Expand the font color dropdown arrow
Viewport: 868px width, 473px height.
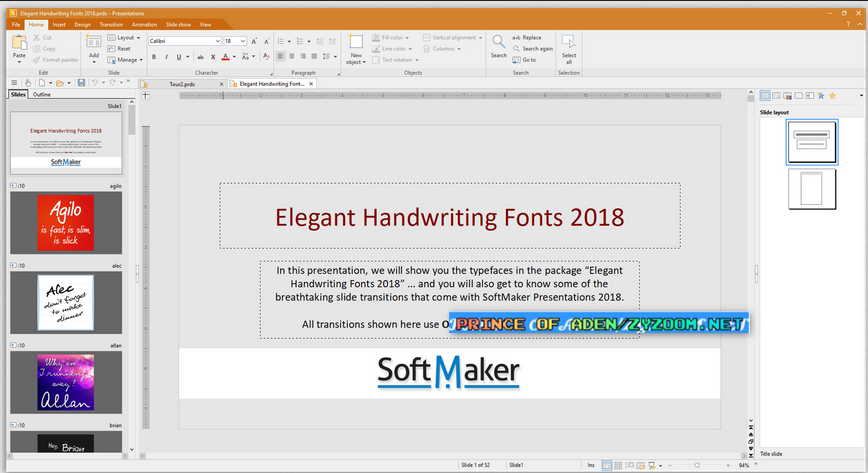pyautogui.click(x=234, y=56)
